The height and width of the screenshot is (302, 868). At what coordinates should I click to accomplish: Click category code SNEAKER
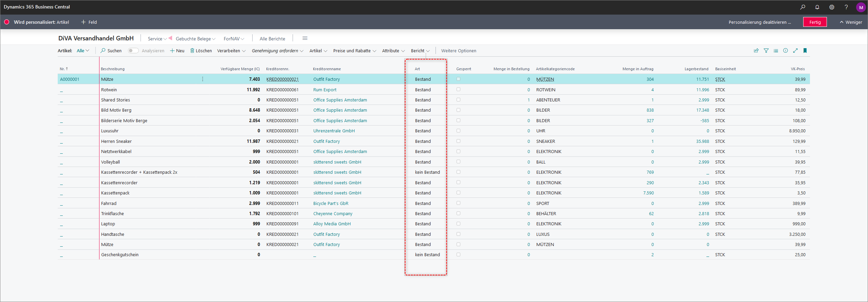(x=546, y=141)
